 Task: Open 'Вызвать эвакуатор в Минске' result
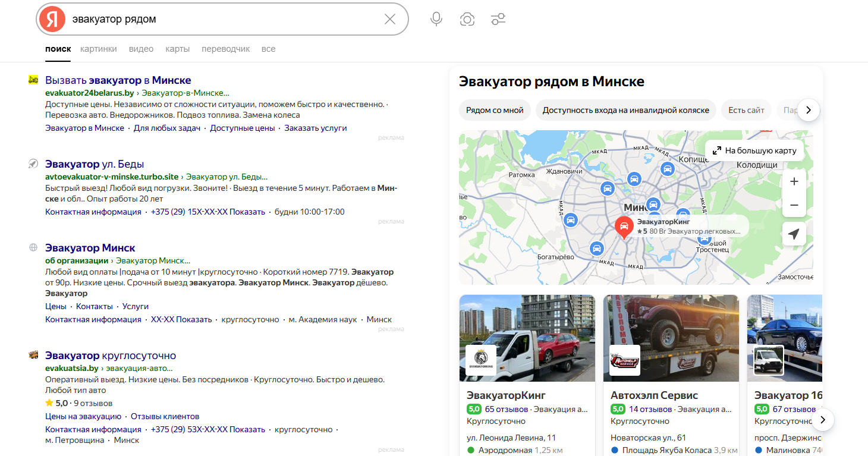(118, 80)
